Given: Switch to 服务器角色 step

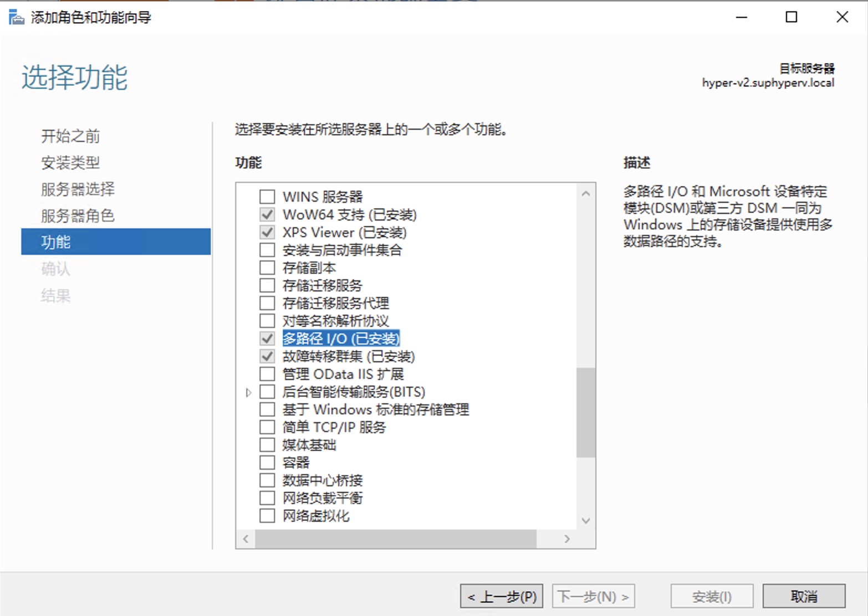Looking at the screenshot, I should 78,215.
